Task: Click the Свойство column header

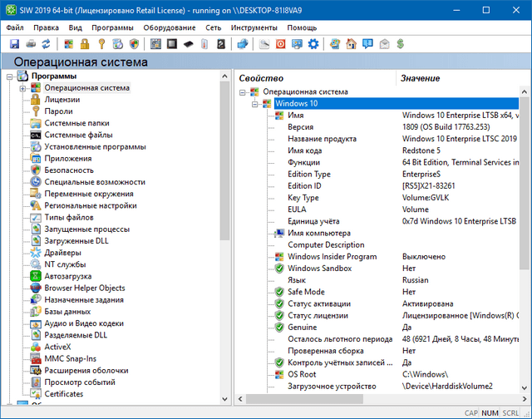Action: 261,77
